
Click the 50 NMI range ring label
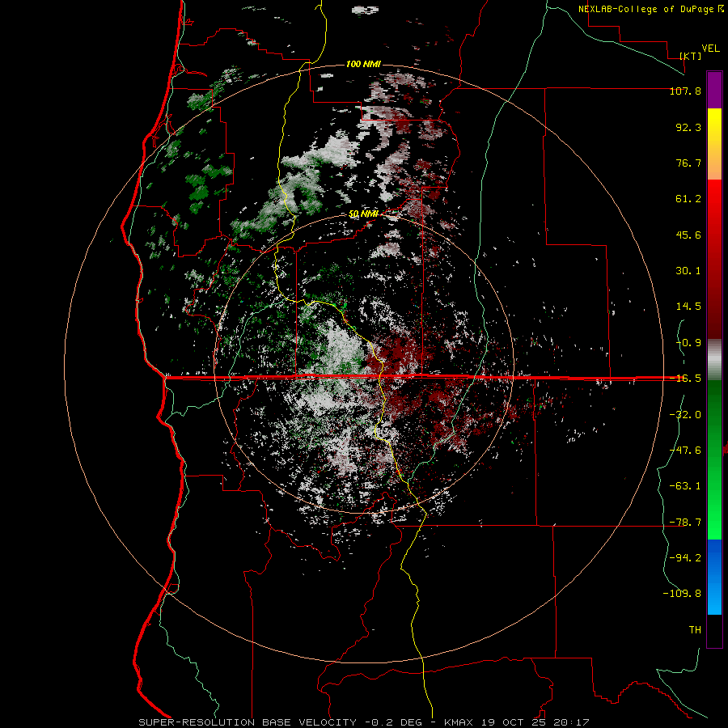pyautogui.click(x=363, y=214)
